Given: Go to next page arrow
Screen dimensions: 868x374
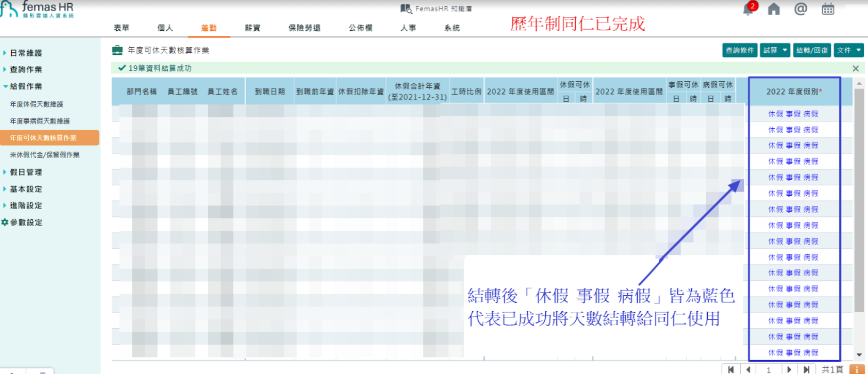Looking at the screenshot, I should coord(789,369).
